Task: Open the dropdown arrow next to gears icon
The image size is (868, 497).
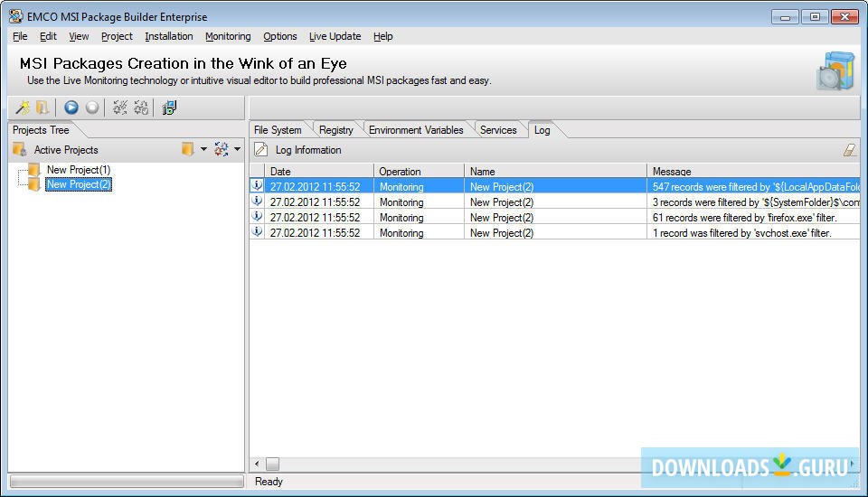Action: coord(237,149)
